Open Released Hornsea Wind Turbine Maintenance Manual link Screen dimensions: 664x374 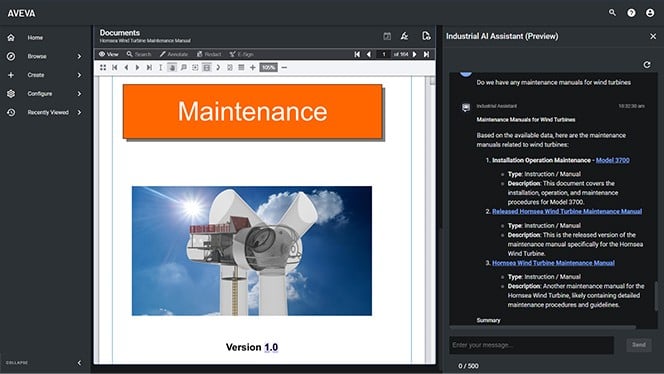tap(567, 211)
